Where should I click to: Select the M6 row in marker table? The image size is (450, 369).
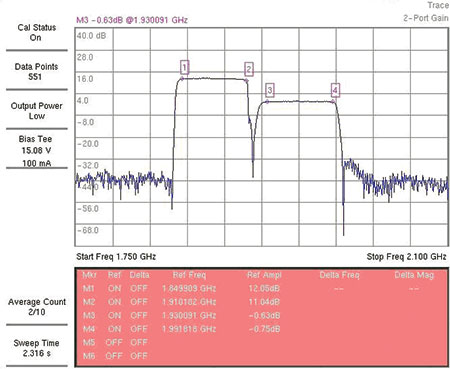[261, 356]
